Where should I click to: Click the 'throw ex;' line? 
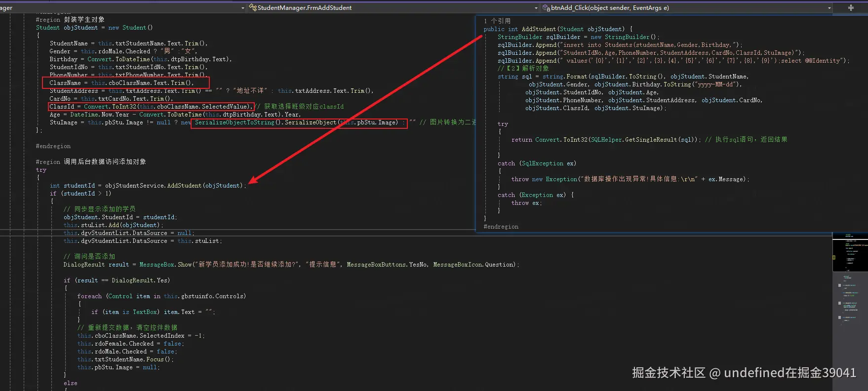tap(526, 203)
